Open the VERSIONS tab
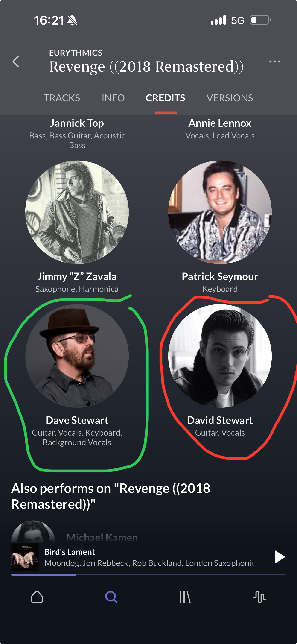Viewport: 297px width, 644px height. [230, 98]
